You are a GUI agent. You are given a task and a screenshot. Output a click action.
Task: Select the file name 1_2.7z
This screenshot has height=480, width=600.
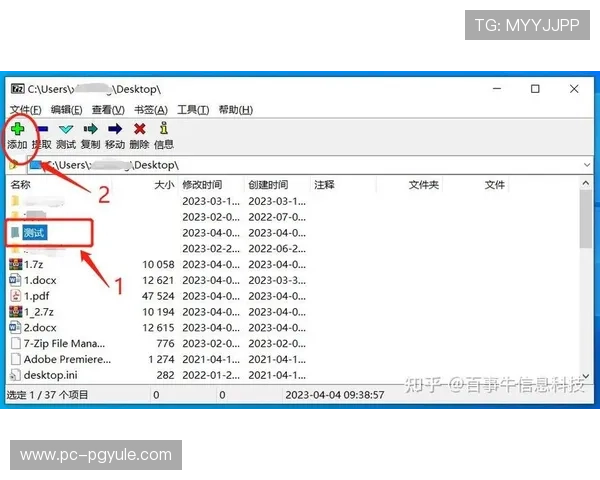39,312
